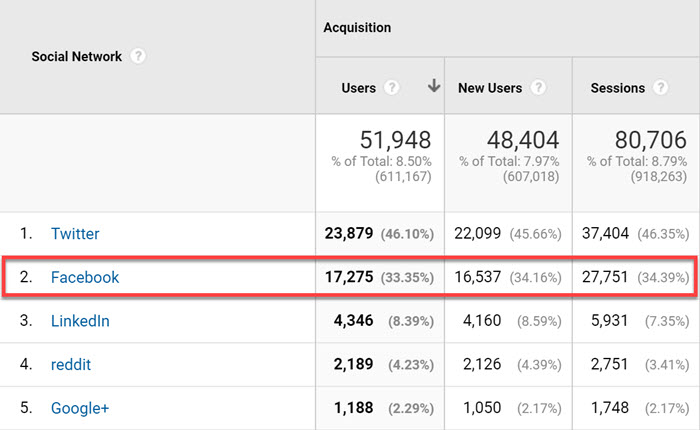700x430 pixels.
Task: Open the Users column help icon
Action: [x=392, y=88]
